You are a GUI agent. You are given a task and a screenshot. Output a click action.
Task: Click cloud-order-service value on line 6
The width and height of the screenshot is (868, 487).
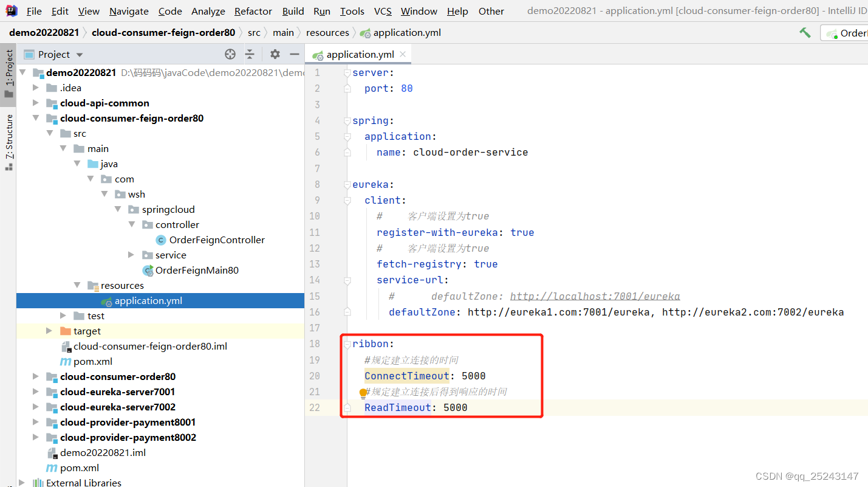[471, 153]
